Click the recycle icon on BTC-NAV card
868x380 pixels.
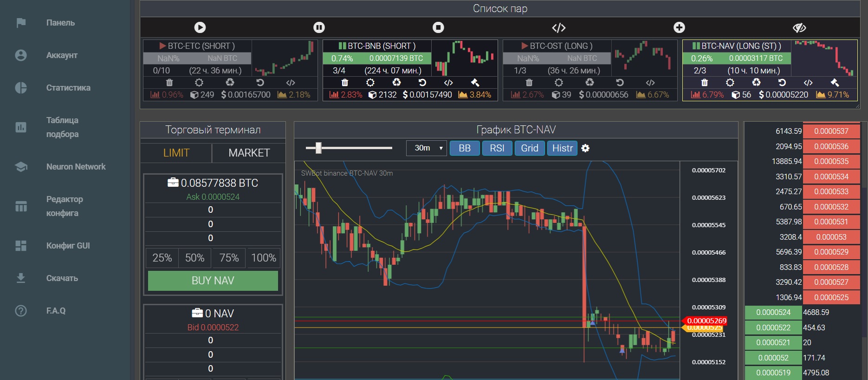[x=756, y=83]
